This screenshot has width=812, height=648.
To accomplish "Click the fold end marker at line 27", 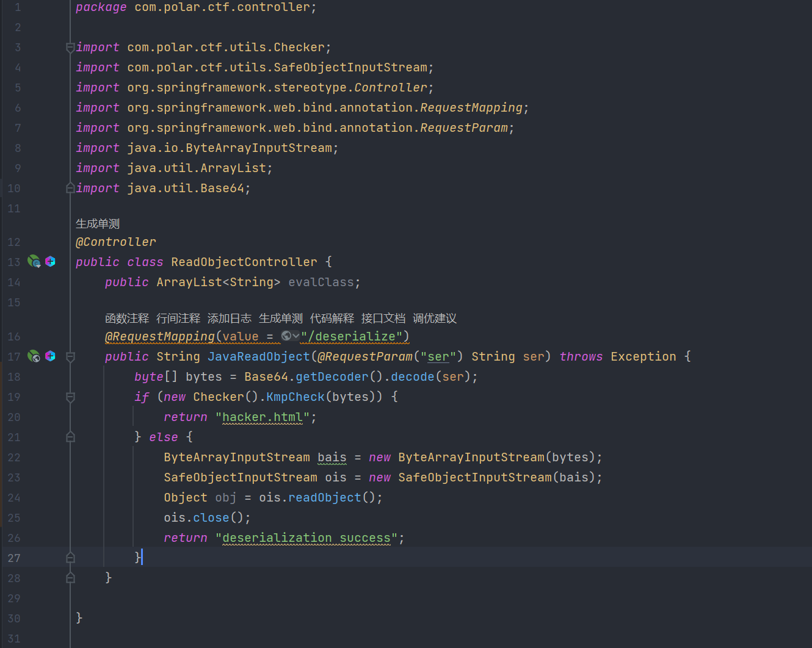I will click(70, 558).
